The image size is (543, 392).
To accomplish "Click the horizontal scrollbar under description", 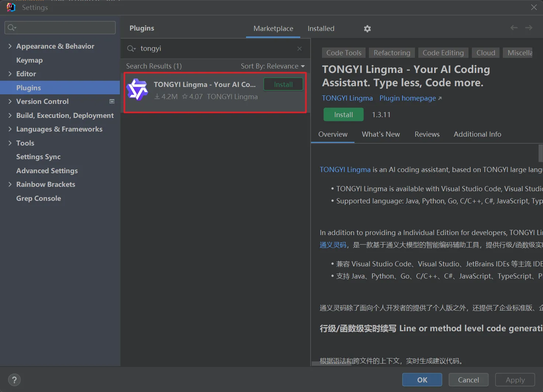I will pos(331,364).
